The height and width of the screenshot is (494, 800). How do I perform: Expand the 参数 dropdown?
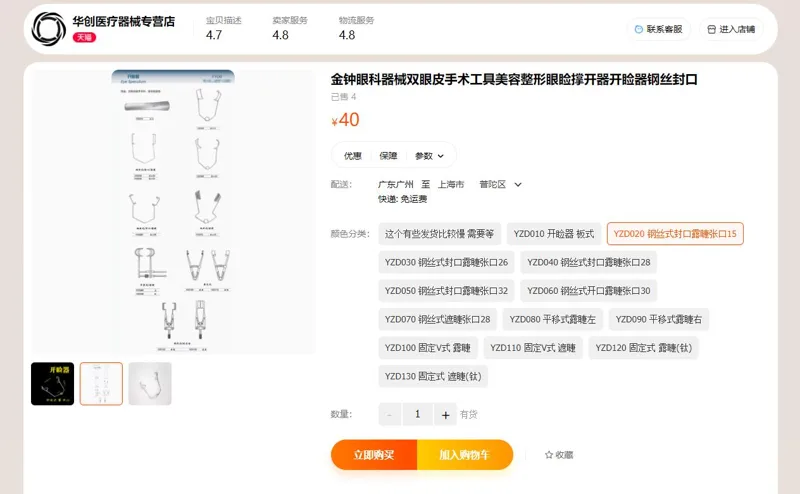click(429, 156)
